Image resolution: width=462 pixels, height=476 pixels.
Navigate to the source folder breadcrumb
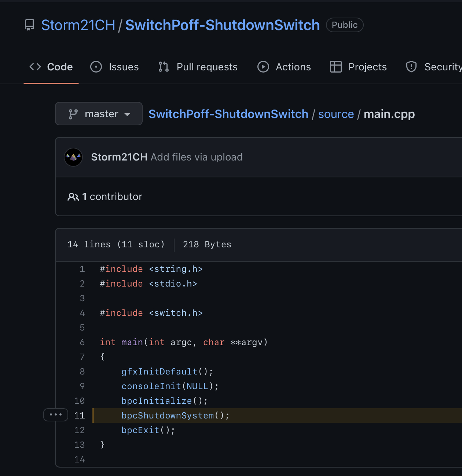click(336, 114)
